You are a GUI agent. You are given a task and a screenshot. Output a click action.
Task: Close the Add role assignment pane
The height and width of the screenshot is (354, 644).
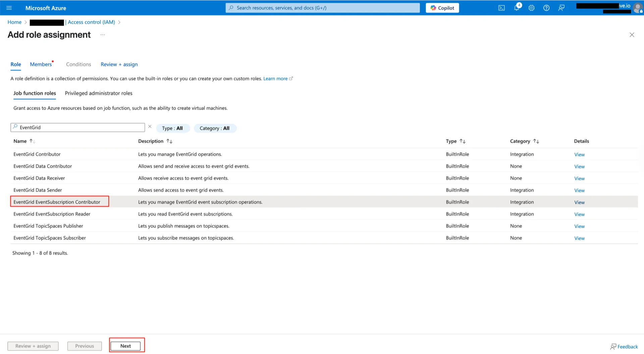pos(632,35)
